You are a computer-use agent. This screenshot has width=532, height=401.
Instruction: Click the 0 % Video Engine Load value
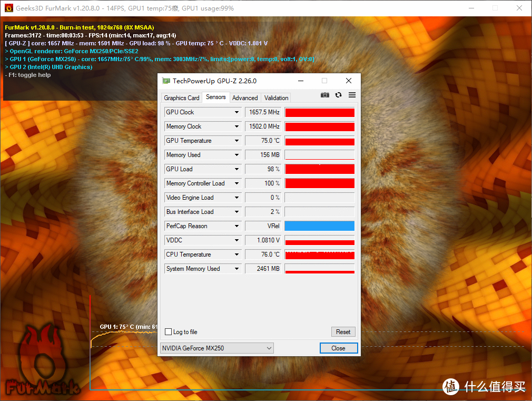[263, 198]
